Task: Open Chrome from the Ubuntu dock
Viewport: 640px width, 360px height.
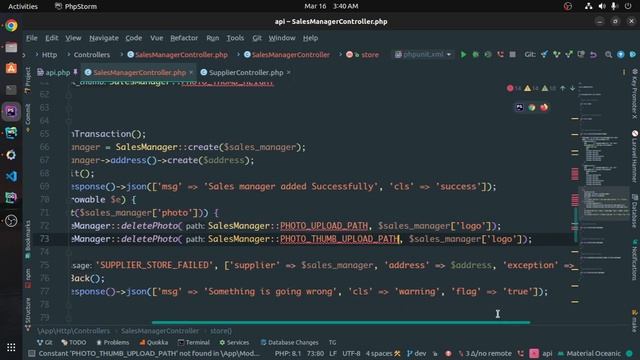Action: pos(11,25)
